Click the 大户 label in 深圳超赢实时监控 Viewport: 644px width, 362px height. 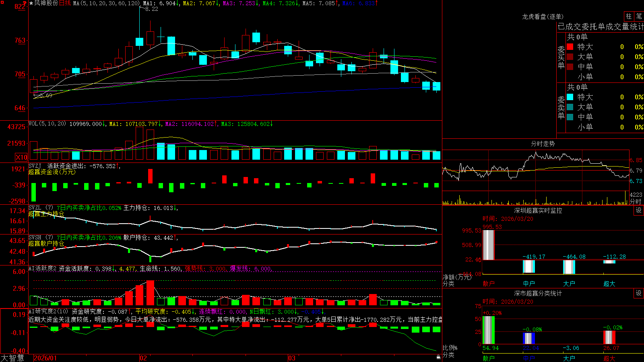[x=569, y=284]
